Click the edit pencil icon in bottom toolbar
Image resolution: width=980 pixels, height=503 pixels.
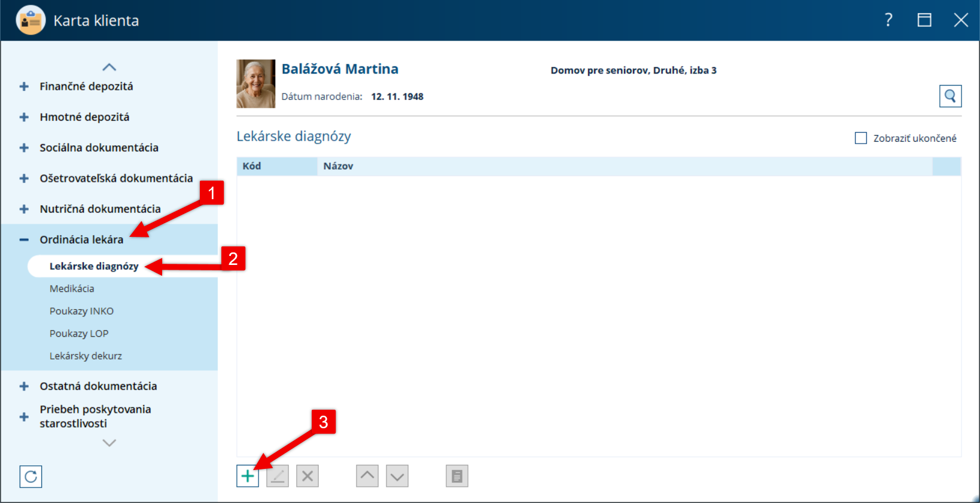(278, 476)
